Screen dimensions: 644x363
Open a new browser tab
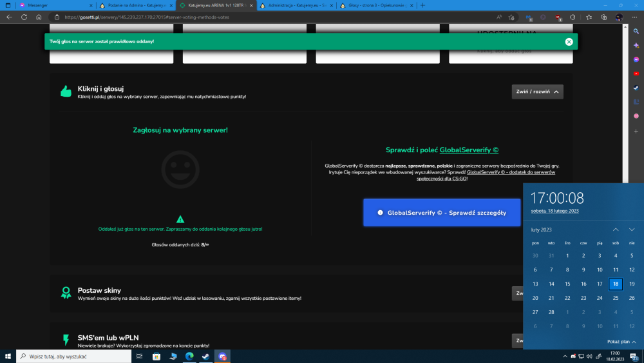point(422,5)
